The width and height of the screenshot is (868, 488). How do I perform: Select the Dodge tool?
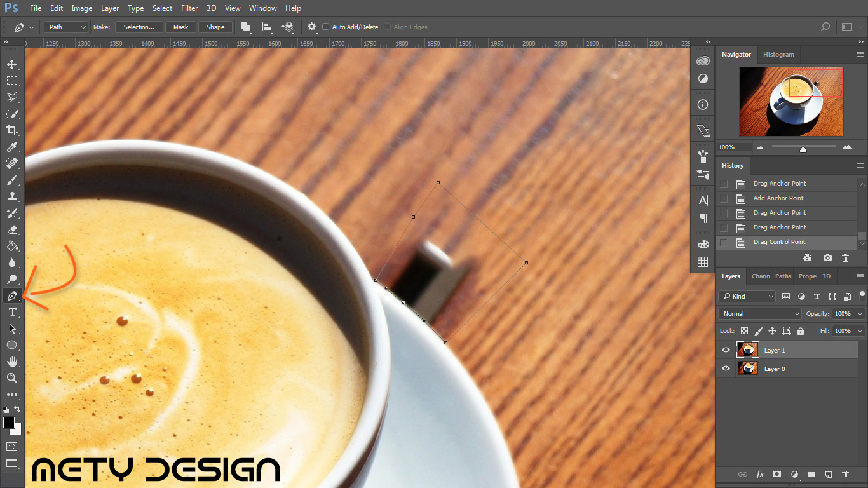tap(12, 279)
